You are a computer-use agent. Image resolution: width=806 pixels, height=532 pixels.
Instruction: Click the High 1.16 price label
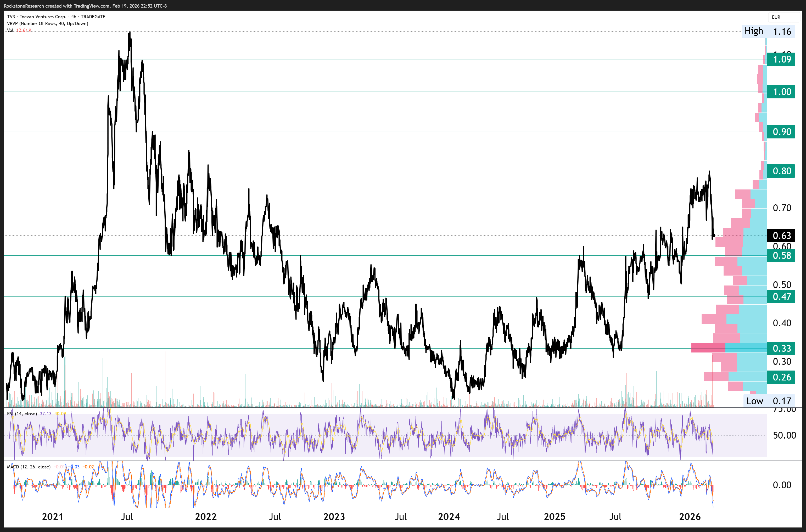pos(768,32)
